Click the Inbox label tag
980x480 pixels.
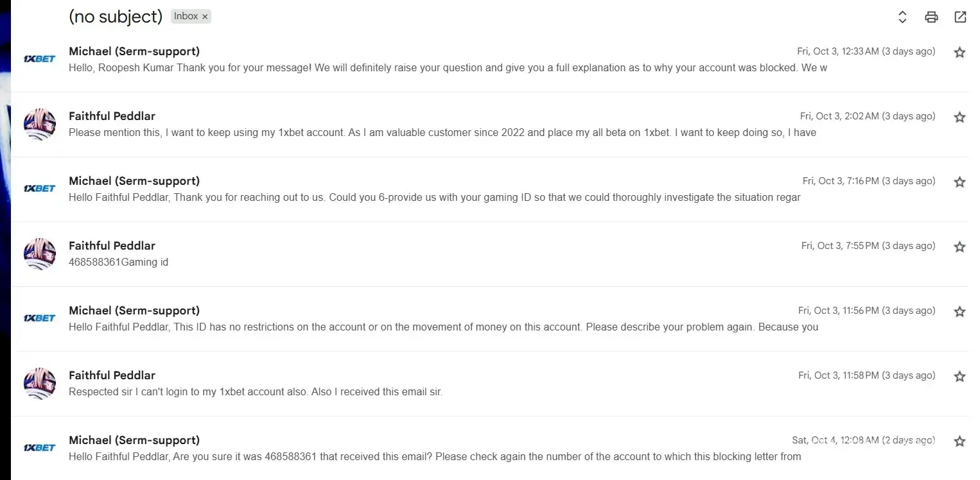click(186, 17)
